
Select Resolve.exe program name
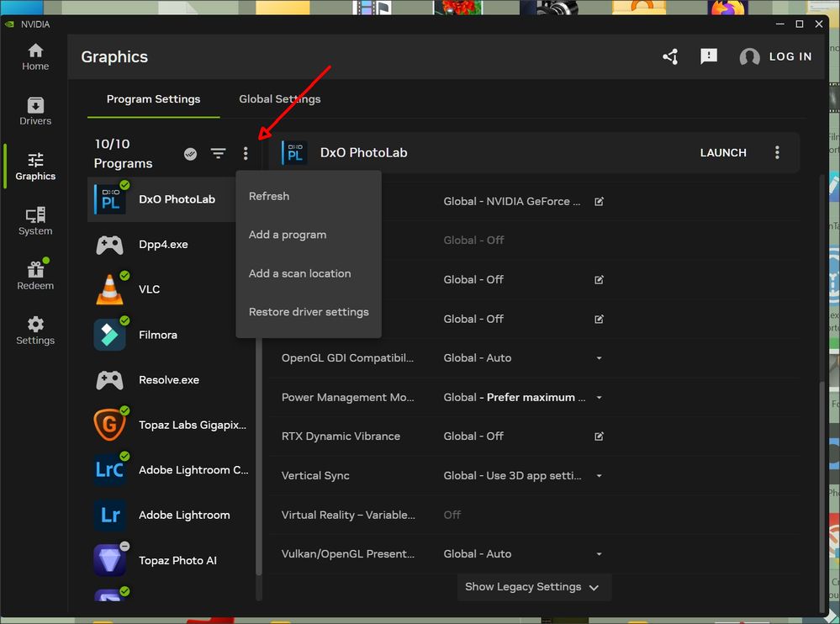click(169, 380)
